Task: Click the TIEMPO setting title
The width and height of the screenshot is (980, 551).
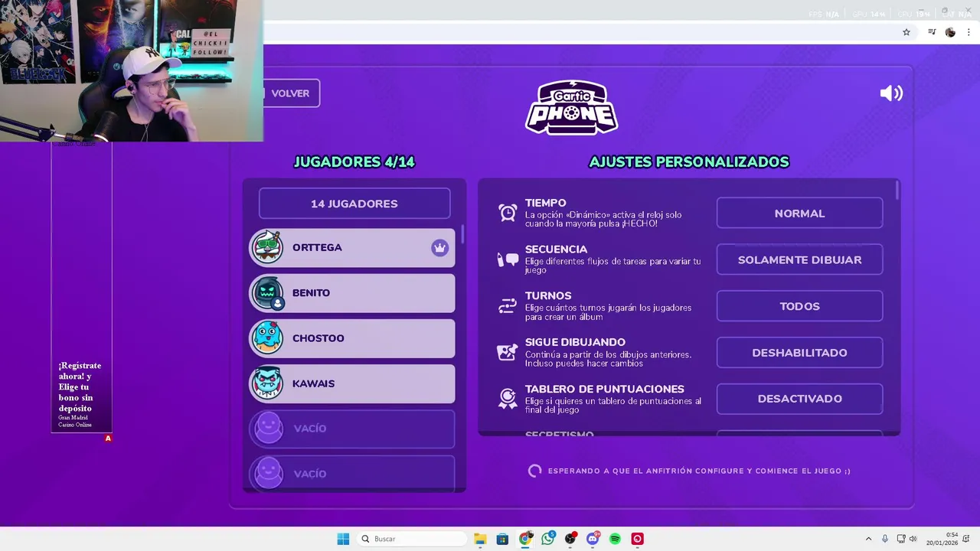Action: click(546, 203)
